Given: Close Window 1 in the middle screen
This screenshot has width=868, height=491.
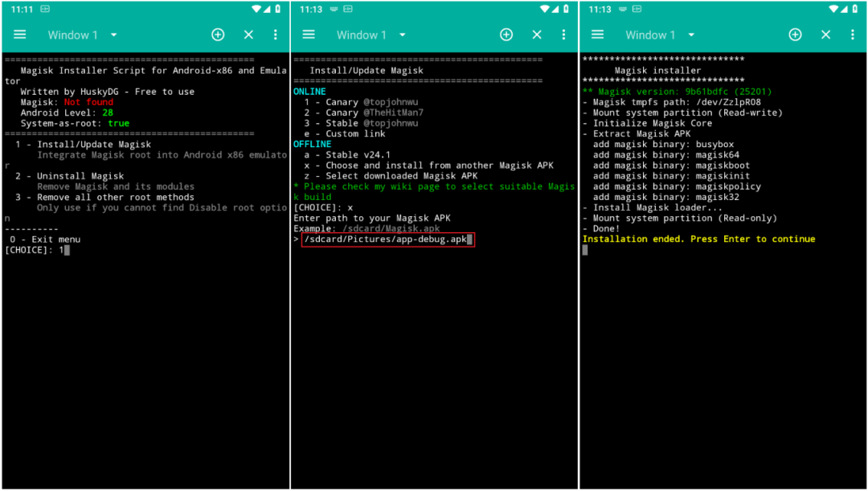Looking at the screenshot, I should 537,35.
